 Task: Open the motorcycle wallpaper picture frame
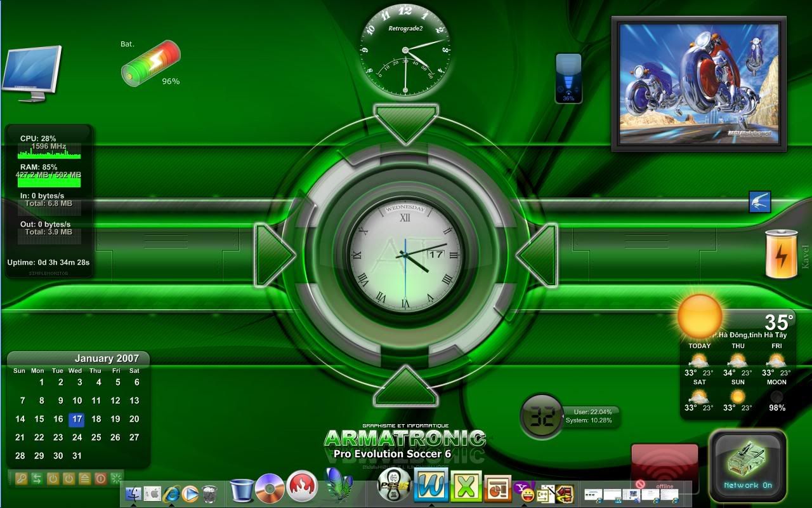(698, 83)
